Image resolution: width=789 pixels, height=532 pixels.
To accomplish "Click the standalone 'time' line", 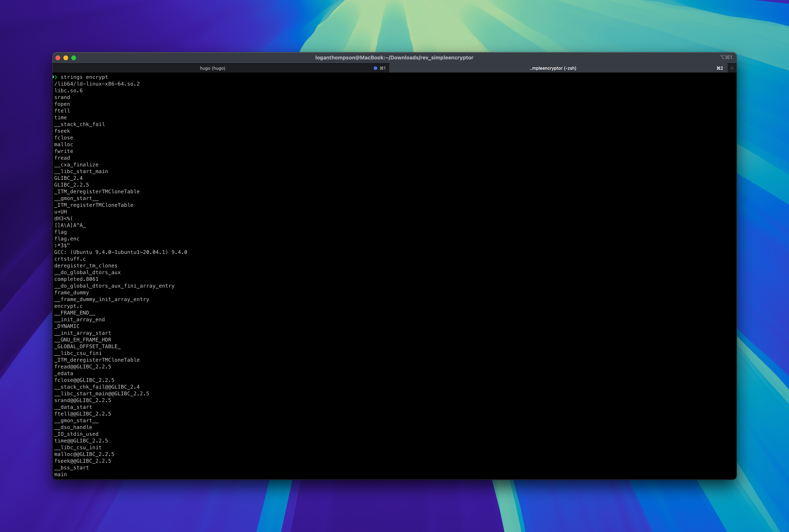I will coord(61,117).
